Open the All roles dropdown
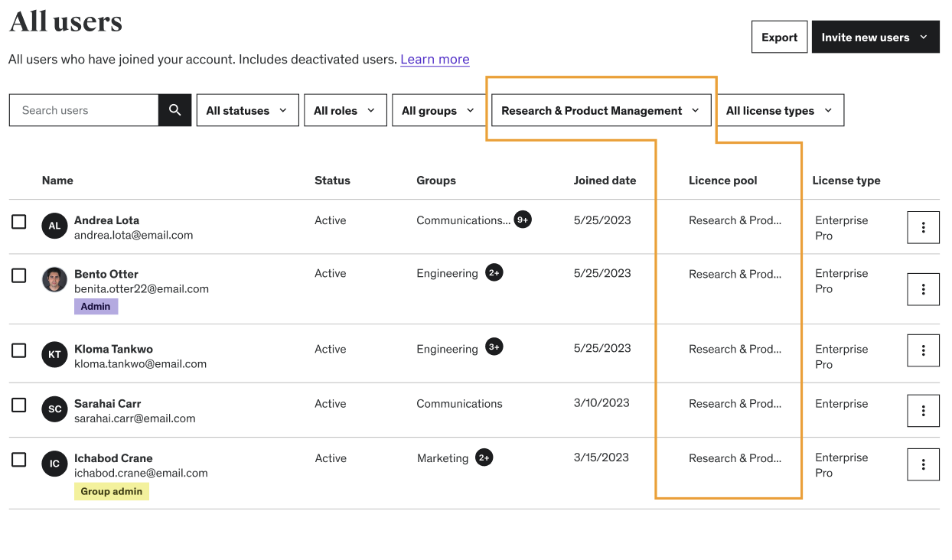This screenshot has width=952, height=560. point(344,110)
